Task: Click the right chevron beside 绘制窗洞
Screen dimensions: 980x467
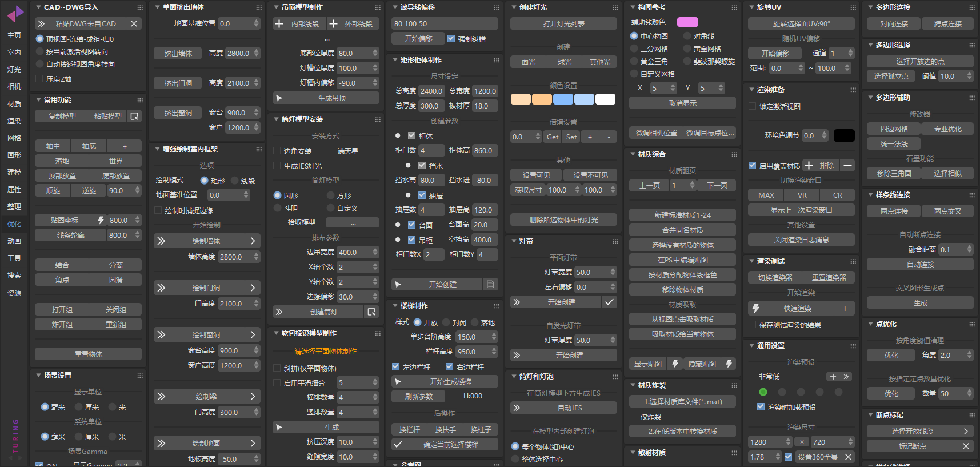Action: [x=253, y=334]
